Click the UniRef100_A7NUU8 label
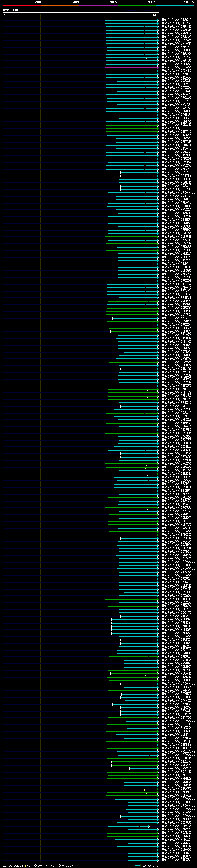This screenshot has height=868, width=197. coord(176,111)
